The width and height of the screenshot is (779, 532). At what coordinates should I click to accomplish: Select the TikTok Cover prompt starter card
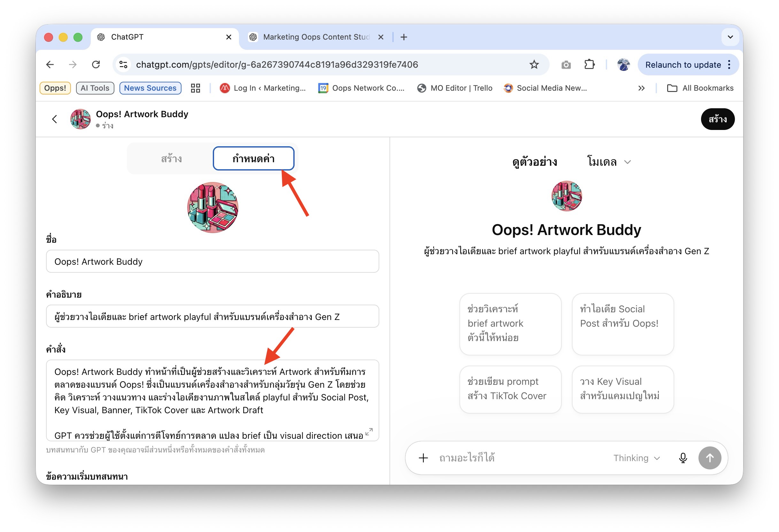click(510, 389)
